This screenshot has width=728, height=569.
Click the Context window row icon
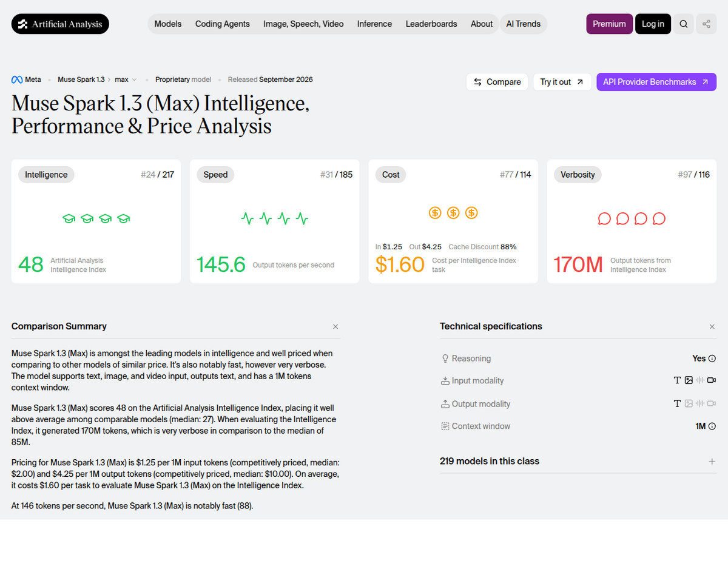445,426
